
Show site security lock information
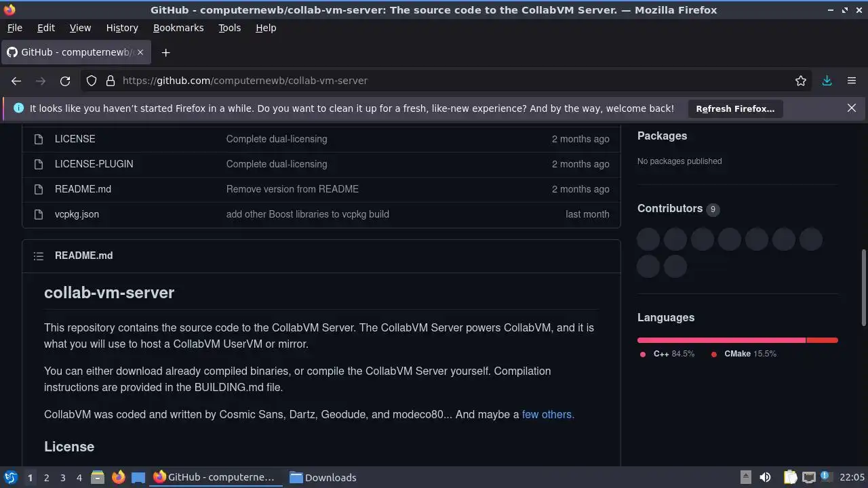click(111, 81)
